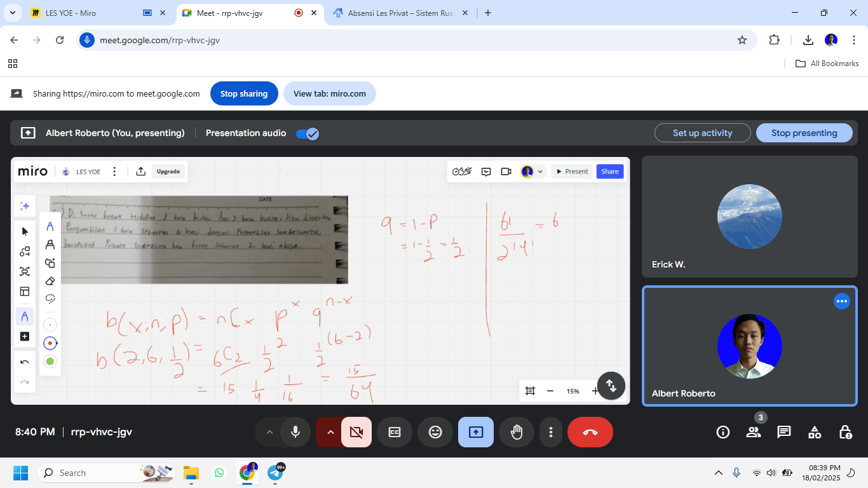Toggle captions in Meet
Image resolution: width=868 pixels, height=488 pixels.
click(x=395, y=432)
